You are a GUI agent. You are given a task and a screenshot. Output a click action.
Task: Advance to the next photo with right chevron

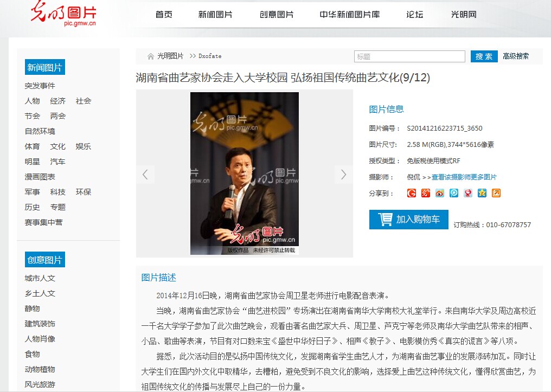[x=343, y=174]
